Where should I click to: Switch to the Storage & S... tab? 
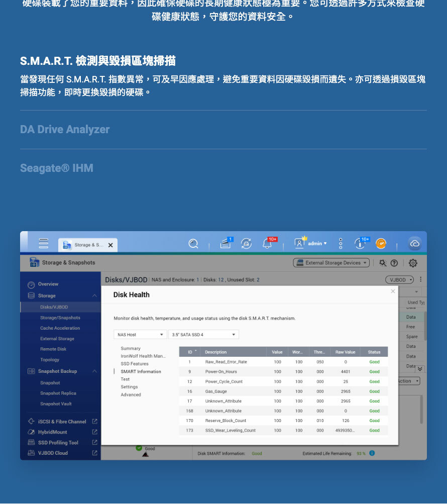[x=87, y=245]
